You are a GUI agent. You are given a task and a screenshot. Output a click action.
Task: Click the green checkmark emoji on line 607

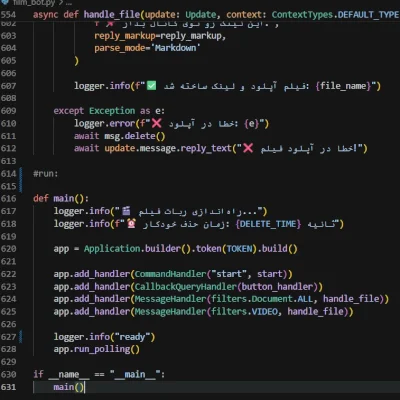[x=151, y=86]
